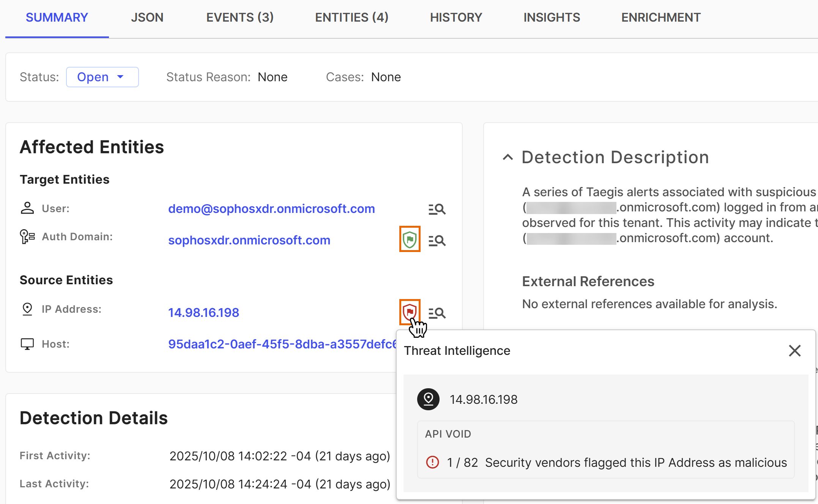Click the Target Entities subheading
Image resolution: width=818 pixels, height=504 pixels.
(65, 180)
